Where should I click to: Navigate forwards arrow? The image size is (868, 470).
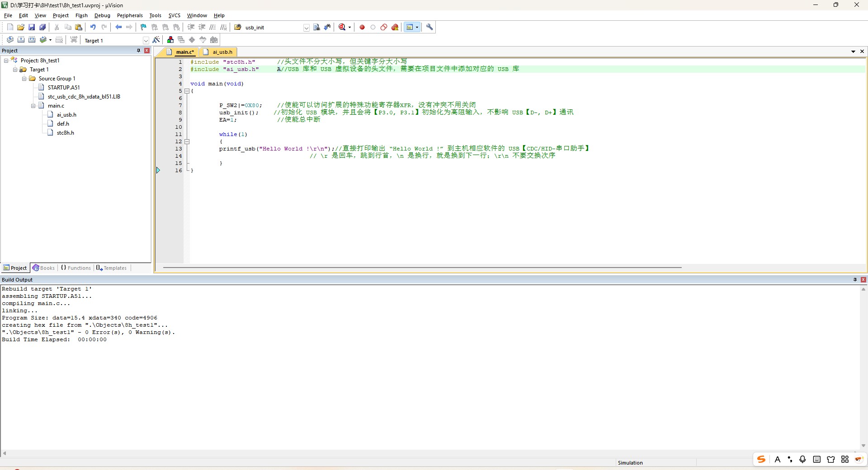coord(129,27)
